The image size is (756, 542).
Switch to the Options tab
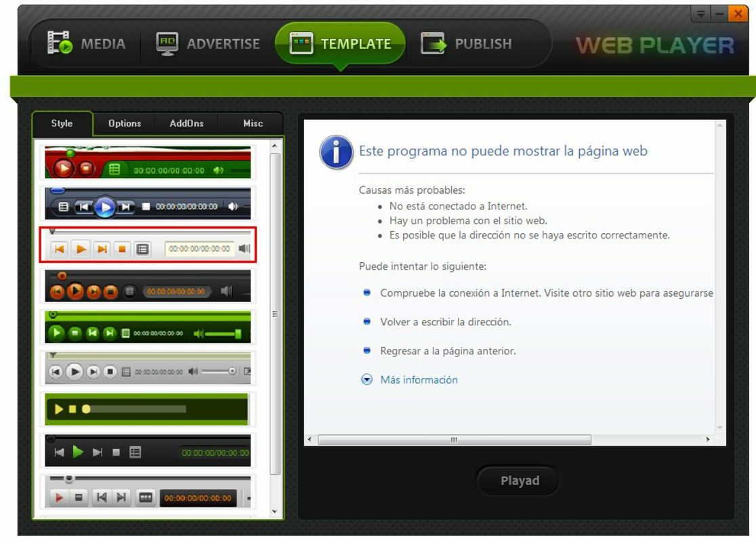coord(125,123)
